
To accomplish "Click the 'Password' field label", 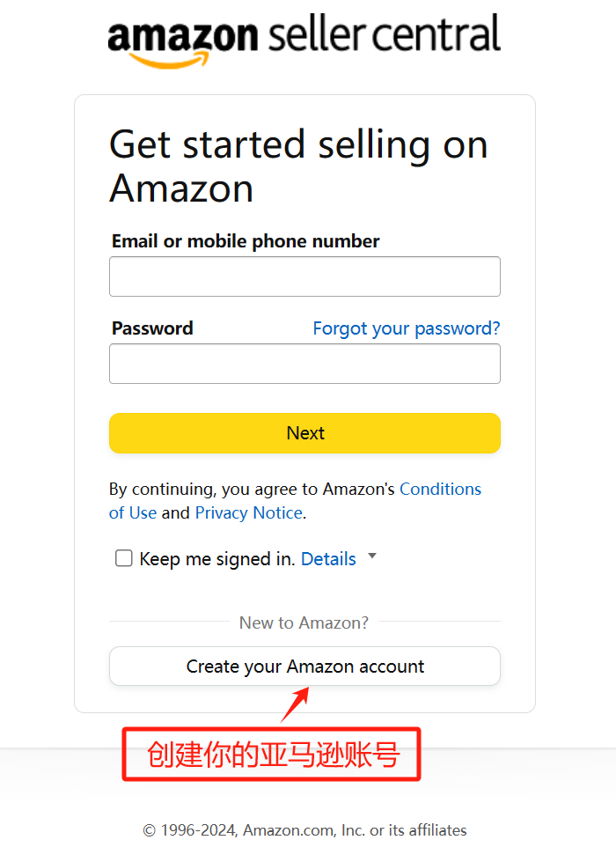I will 152,328.
